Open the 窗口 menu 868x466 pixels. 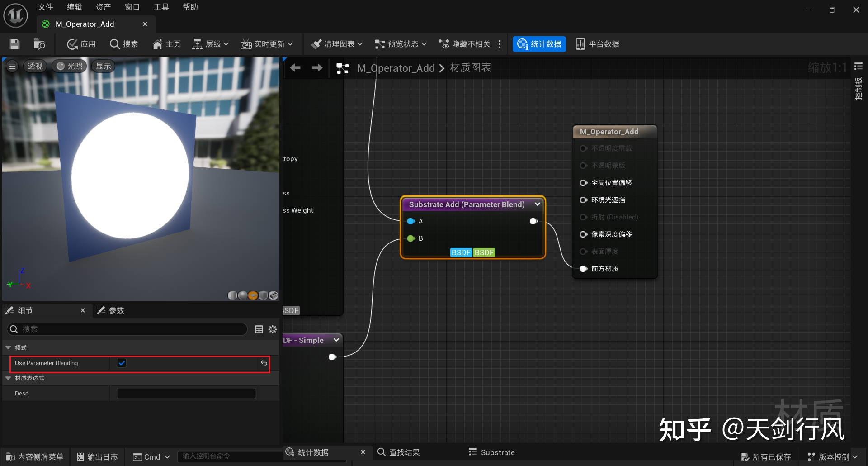(x=132, y=7)
